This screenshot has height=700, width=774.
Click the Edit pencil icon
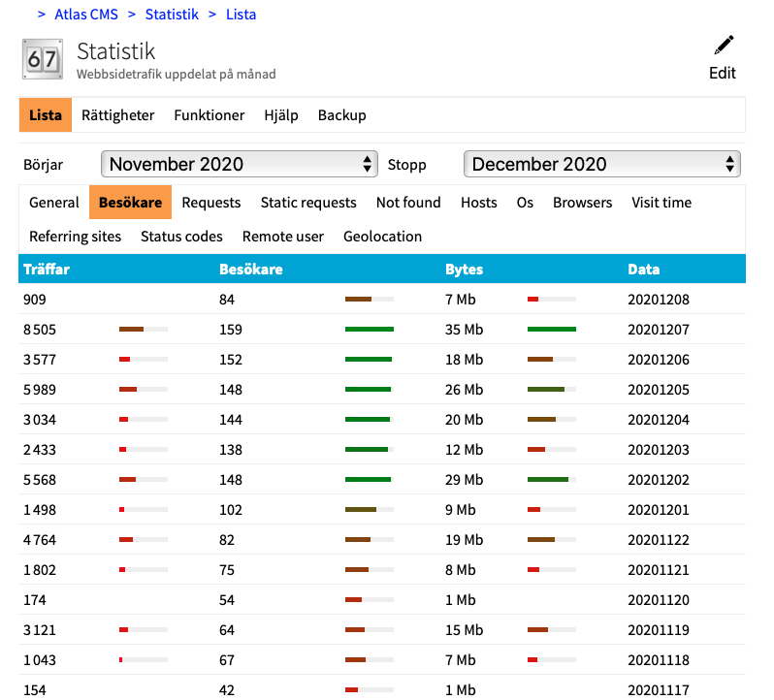pos(723,46)
